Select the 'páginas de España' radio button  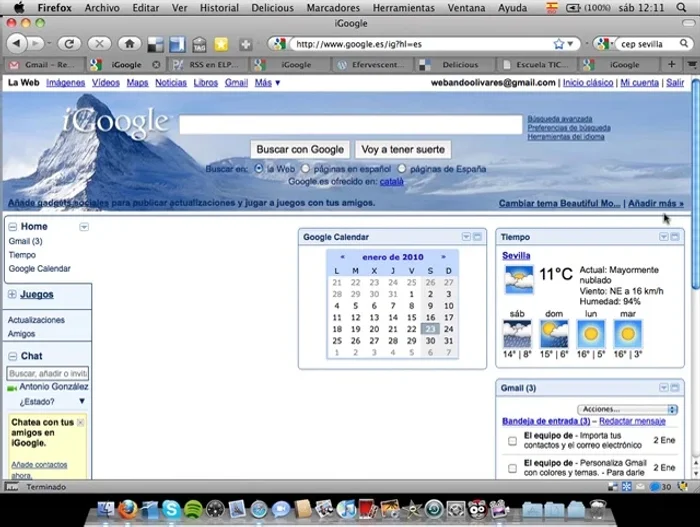401,169
